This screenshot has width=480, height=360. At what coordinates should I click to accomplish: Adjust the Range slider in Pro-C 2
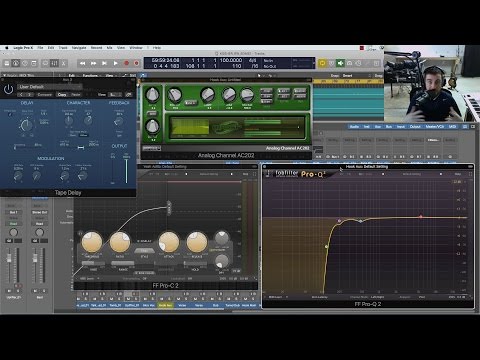coord(123,264)
